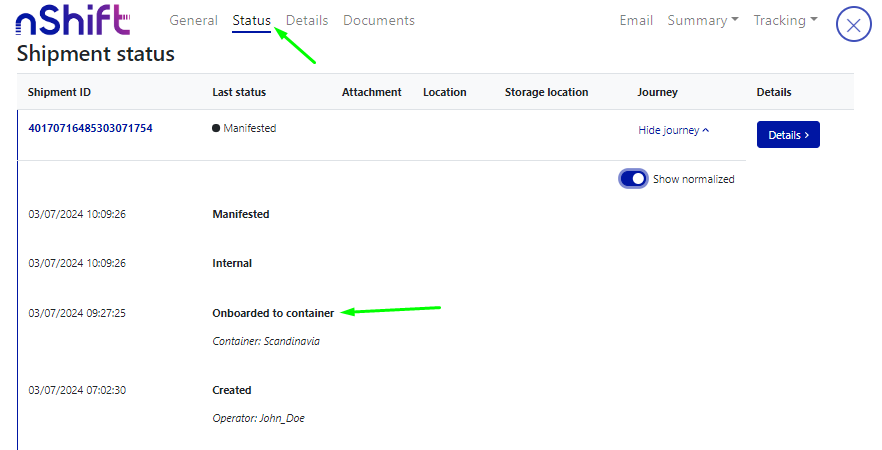
Task: Click the Manifested status dot icon
Action: (x=216, y=128)
